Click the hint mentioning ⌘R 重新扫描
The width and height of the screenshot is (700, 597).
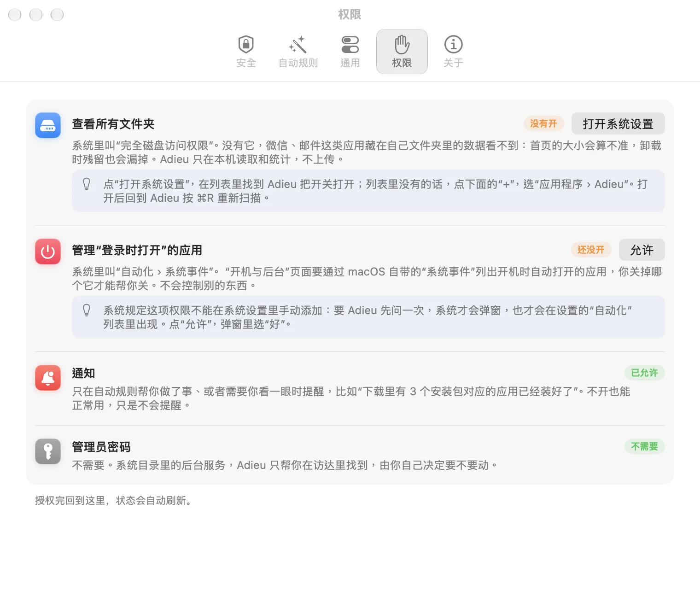pos(368,191)
